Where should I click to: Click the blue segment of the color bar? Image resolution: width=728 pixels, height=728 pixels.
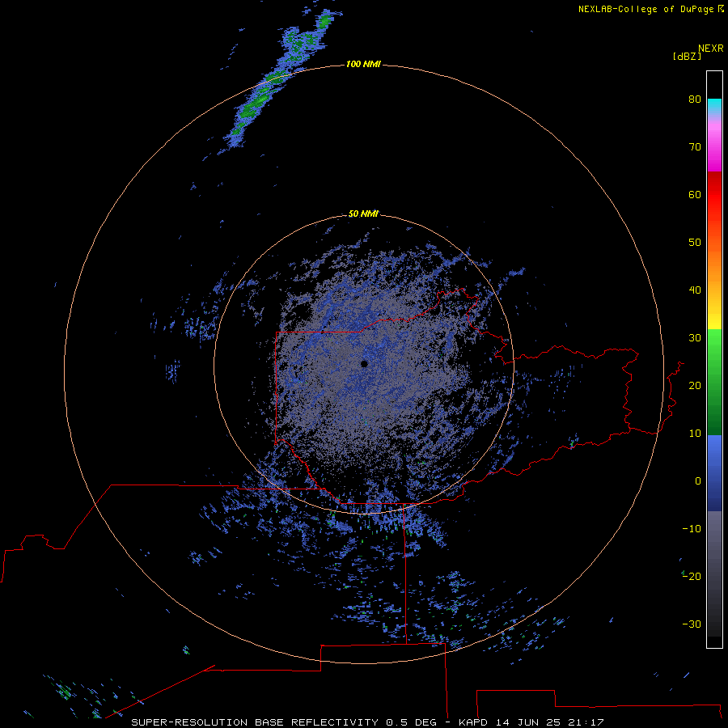(714, 472)
